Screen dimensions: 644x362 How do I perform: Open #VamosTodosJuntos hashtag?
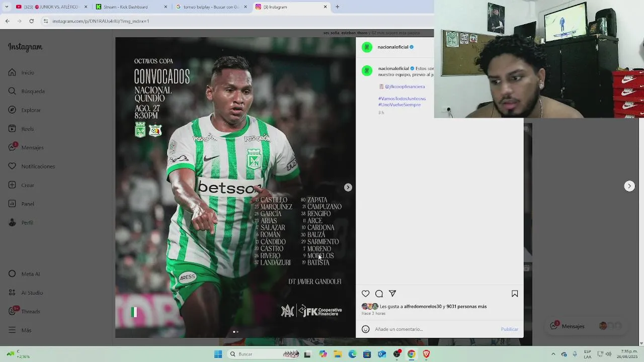pos(402,99)
